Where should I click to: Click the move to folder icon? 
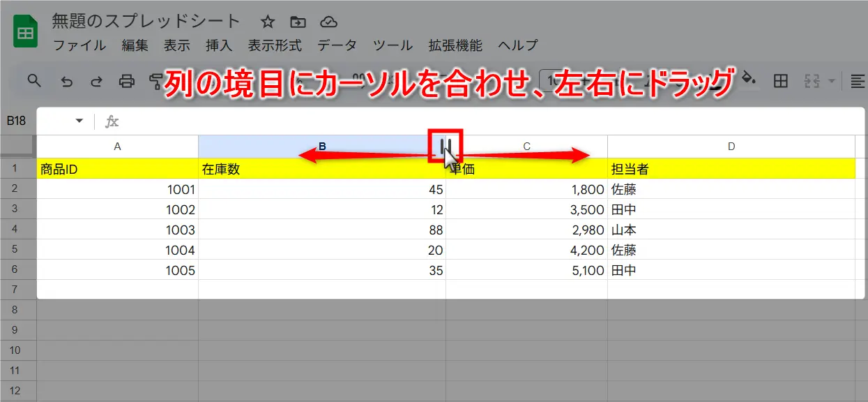pos(298,22)
